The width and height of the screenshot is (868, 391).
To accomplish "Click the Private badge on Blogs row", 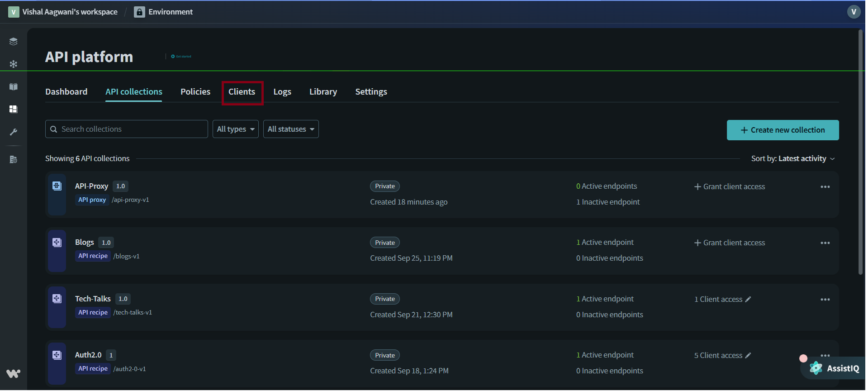I will click(x=385, y=243).
